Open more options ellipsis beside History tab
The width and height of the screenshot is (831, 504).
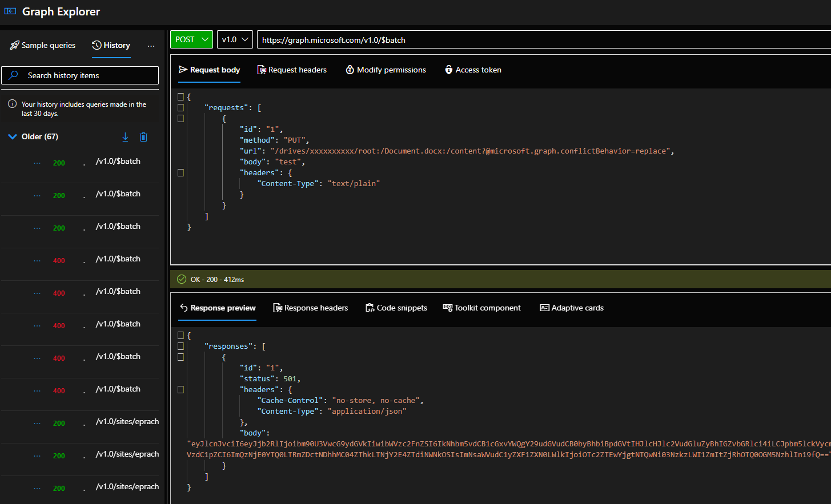tap(151, 46)
